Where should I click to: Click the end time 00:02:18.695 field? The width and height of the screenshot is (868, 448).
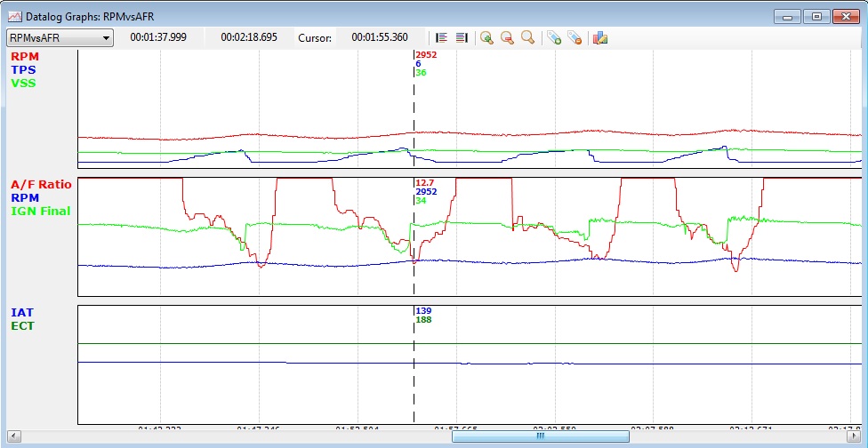click(248, 37)
